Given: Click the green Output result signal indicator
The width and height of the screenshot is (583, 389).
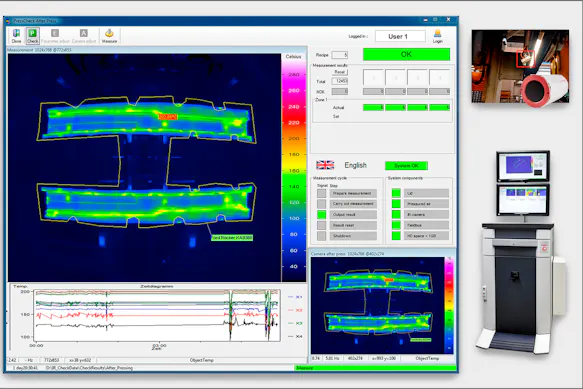Looking at the screenshot, I should pos(322,215).
